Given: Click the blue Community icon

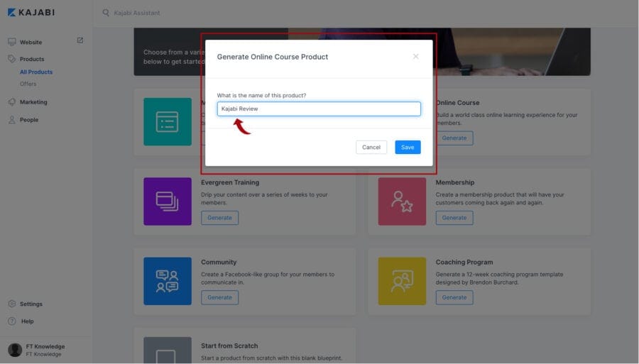Looking at the screenshot, I should point(168,281).
